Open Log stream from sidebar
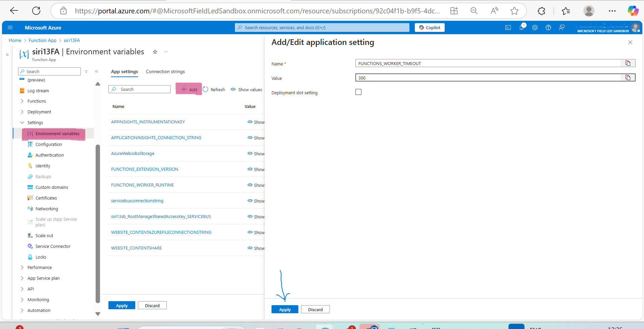 (38, 91)
